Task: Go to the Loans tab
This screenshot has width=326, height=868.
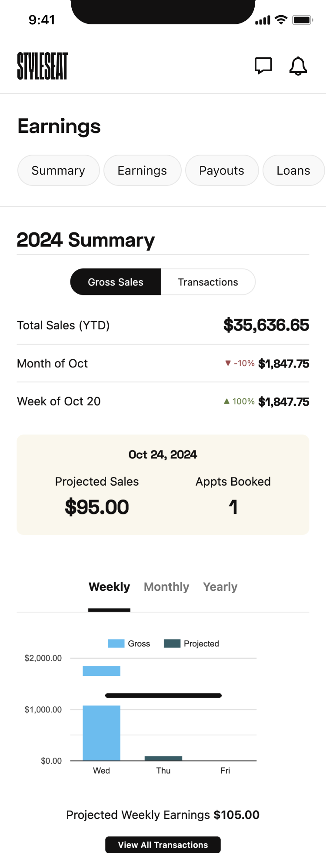Action: pos(293,170)
